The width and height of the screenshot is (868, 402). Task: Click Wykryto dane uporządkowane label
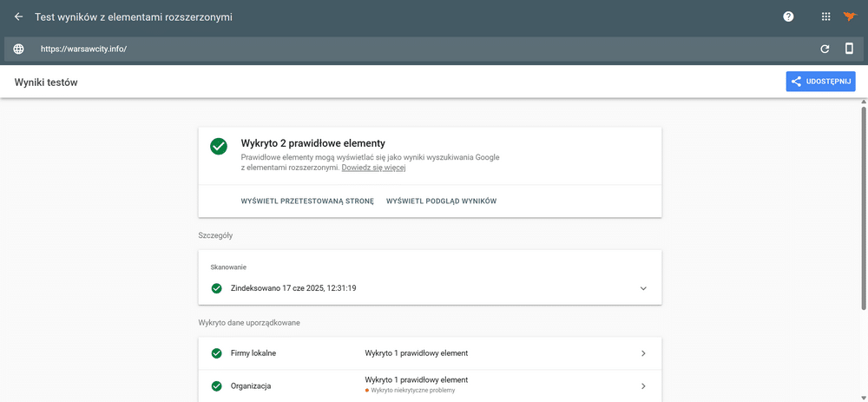pyautogui.click(x=249, y=322)
